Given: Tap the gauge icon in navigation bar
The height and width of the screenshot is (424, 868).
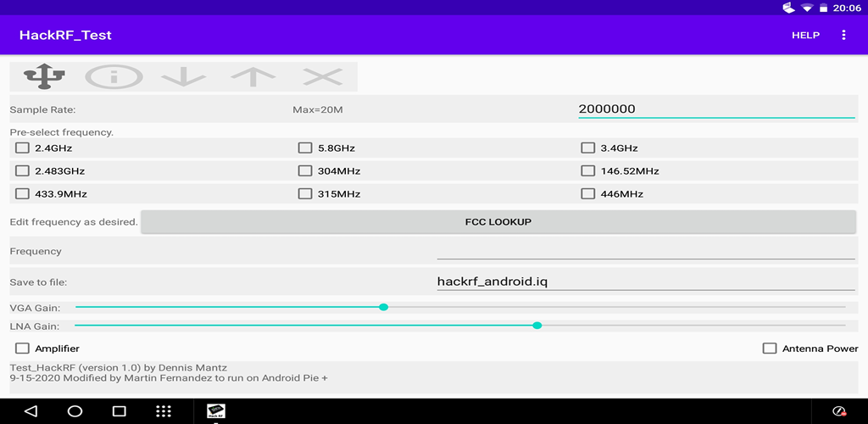Looking at the screenshot, I should pos(839,410).
